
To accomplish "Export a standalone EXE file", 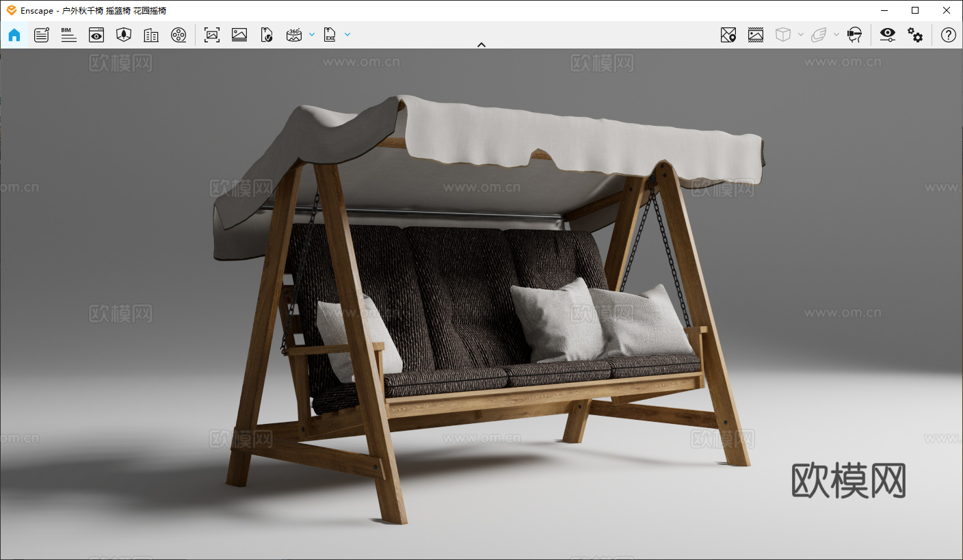I will pos(330,35).
